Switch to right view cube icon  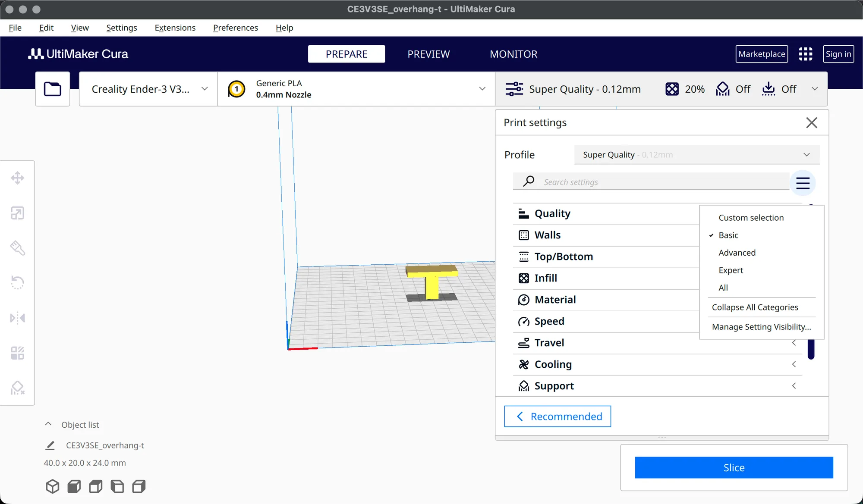click(x=139, y=486)
